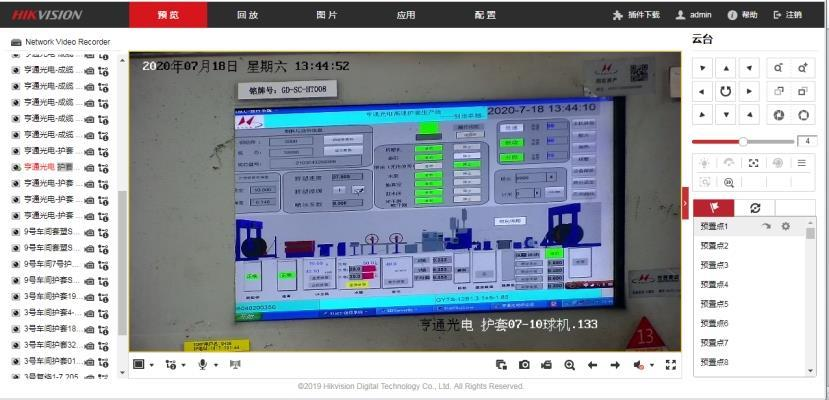Go to next page arrow
This screenshot has width=829, height=400.
(615, 365)
